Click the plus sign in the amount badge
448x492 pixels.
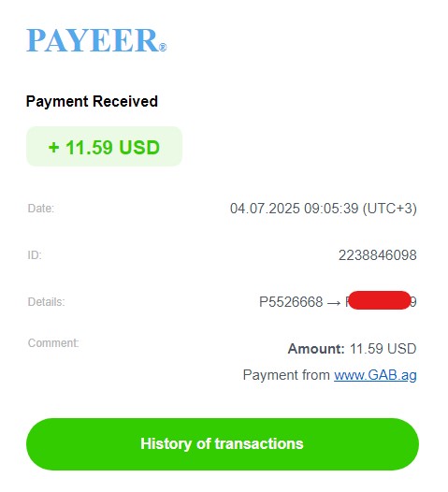[54, 147]
